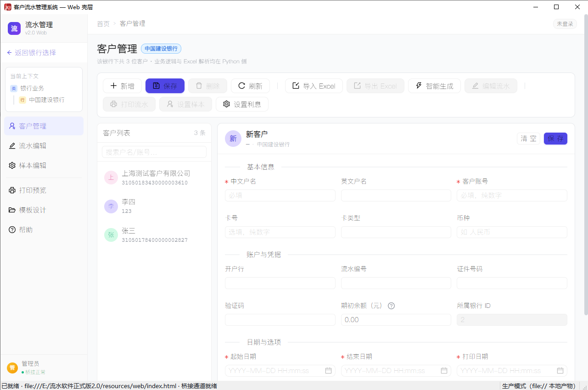Focus the 期初余额 amount field
This screenshot has width=588, height=390.
pyautogui.click(x=396, y=320)
